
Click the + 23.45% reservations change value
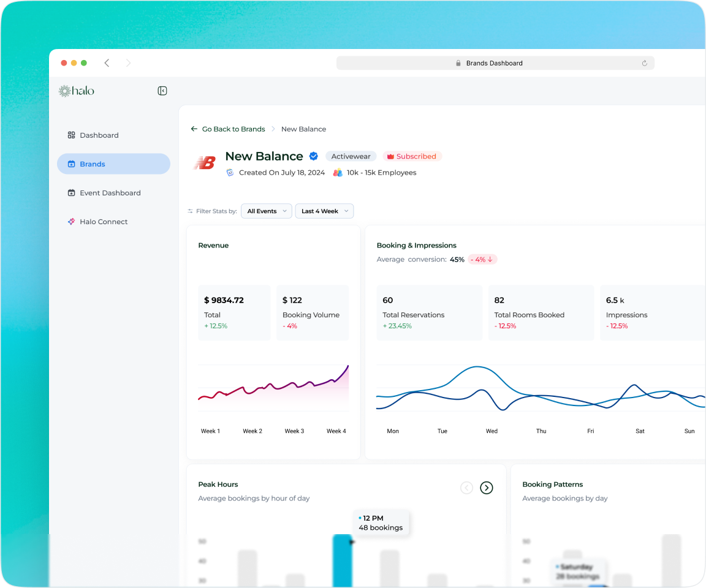(x=397, y=326)
